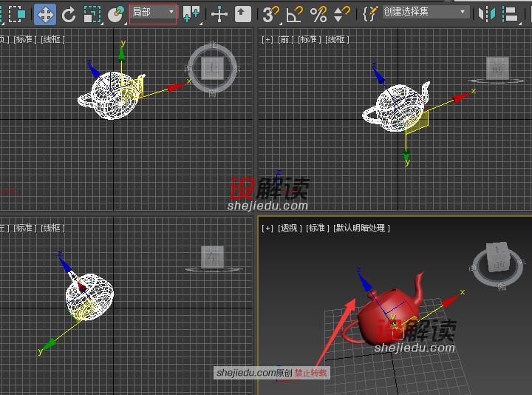This screenshot has height=395, width=532.
Task: Click the Mirror tool icon
Action: (x=486, y=14)
